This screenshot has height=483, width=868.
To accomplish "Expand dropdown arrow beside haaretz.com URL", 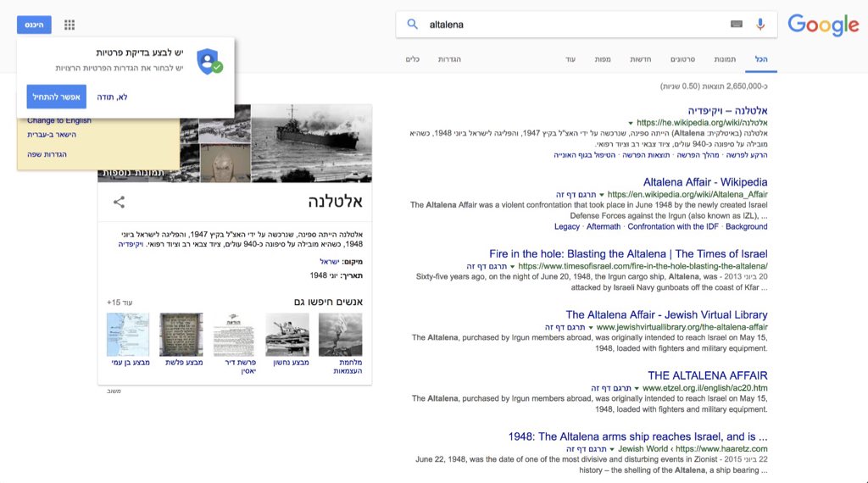I will 612,449.
